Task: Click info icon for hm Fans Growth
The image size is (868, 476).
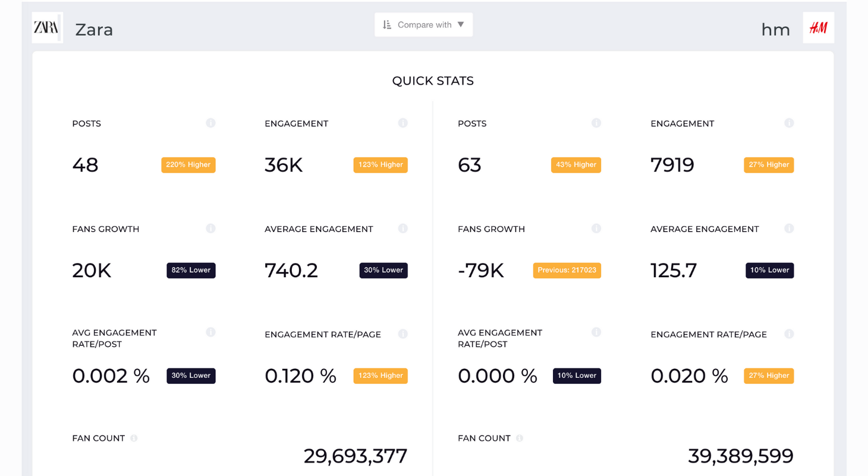Action: [596, 228]
